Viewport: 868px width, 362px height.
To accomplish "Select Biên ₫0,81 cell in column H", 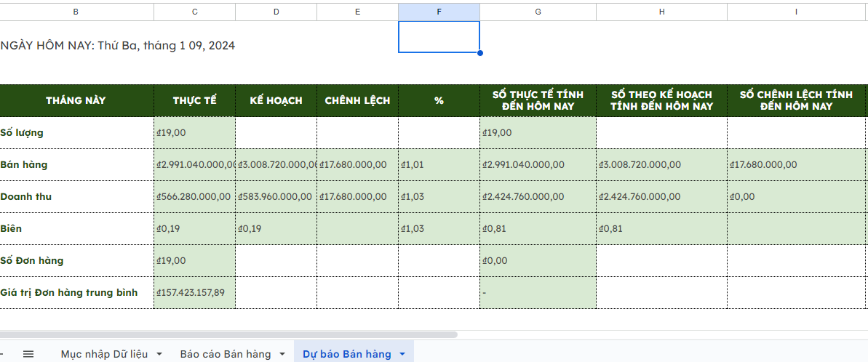I will click(662, 228).
